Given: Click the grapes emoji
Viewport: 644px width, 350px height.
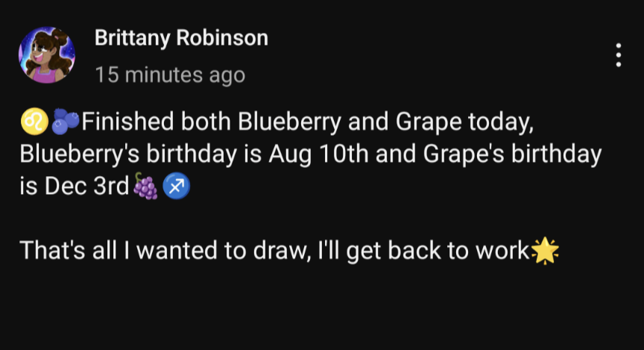Looking at the screenshot, I should point(145,187).
